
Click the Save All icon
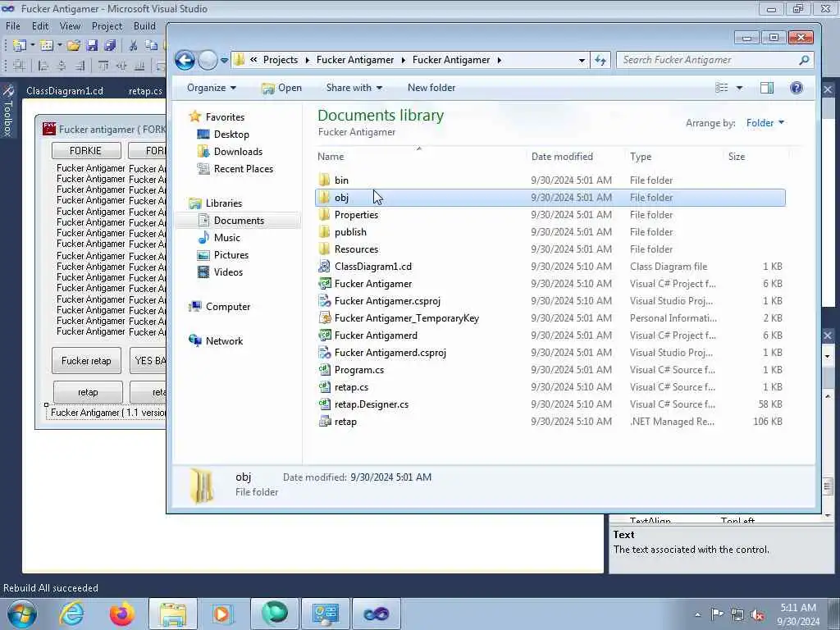tap(110, 46)
